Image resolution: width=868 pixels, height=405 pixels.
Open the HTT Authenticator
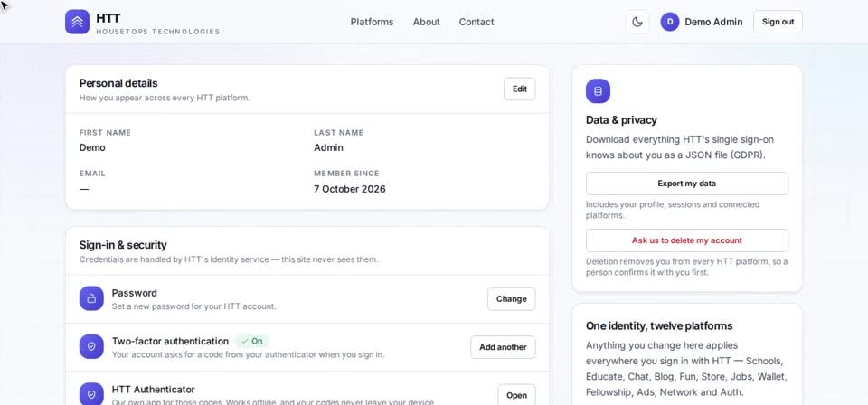coord(516,394)
